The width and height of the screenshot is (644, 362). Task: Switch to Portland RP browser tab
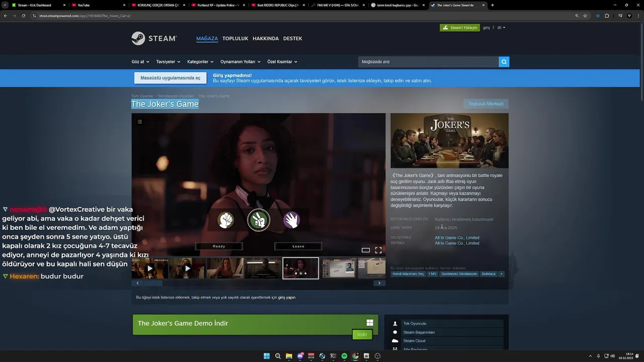[218, 5]
